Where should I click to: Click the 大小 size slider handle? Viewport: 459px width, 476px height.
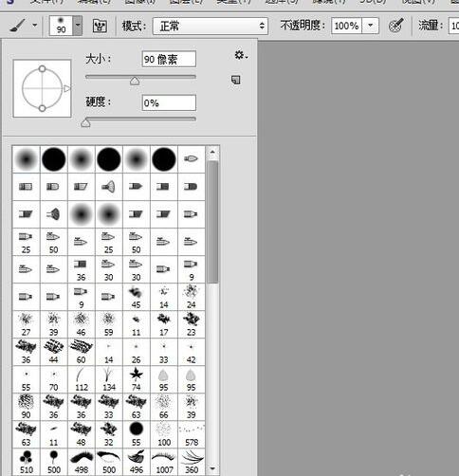pos(135,81)
